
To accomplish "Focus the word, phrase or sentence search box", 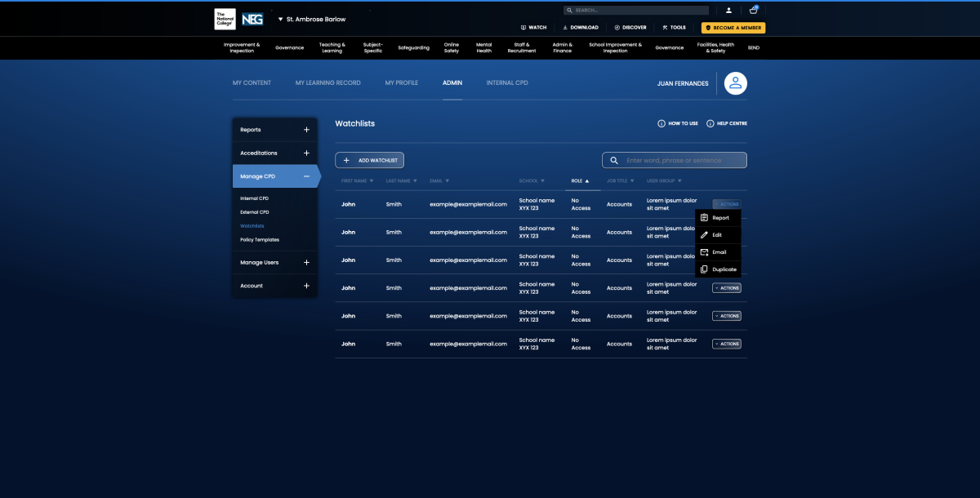I will click(675, 161).
